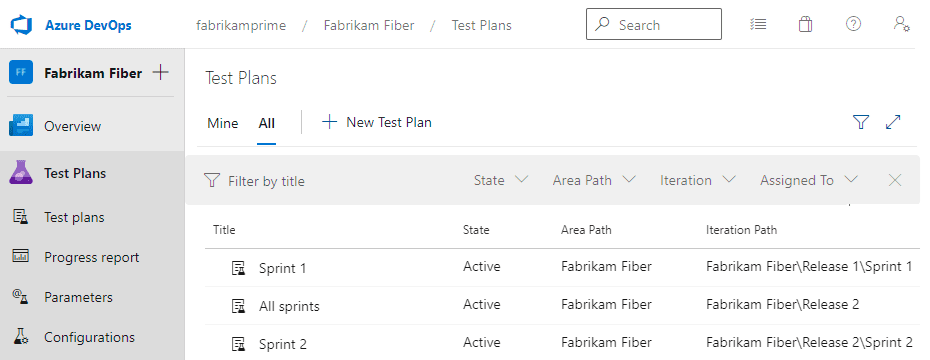The image size is (930, 360).
Task: Expand the State filter dropdown
Action: pos(501,180)
